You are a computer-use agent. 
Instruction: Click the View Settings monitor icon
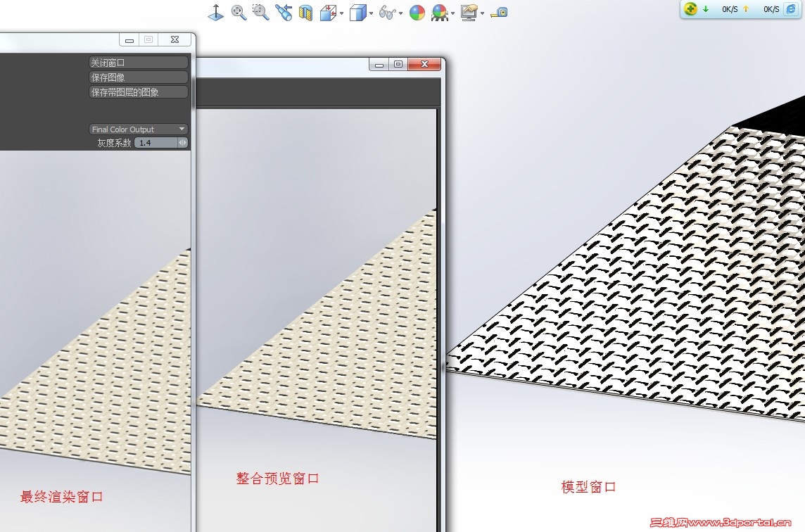[469, 13]
